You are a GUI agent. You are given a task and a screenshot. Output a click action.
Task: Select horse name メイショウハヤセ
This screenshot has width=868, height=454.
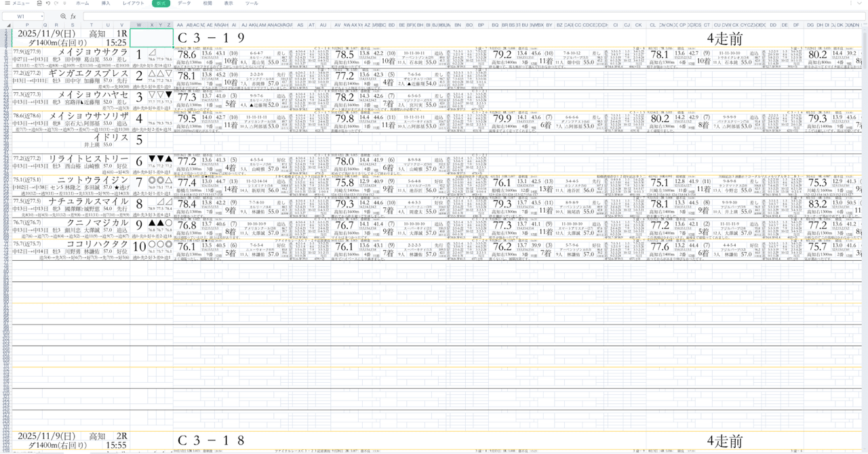click(x=92, y=94)
